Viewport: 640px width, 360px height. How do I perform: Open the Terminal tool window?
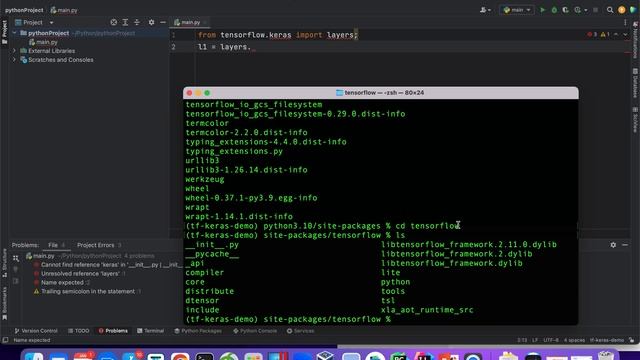150,331
